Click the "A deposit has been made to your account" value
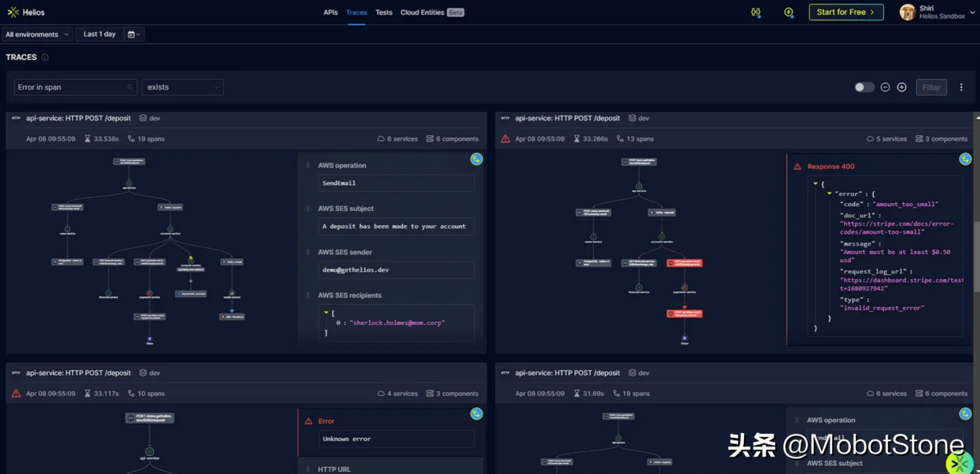980x474 pixels. click(x=396, y=226)
